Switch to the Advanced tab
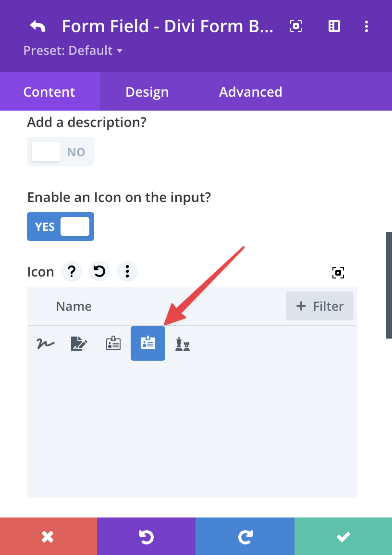The image size is (392, 555). [251, 92]
